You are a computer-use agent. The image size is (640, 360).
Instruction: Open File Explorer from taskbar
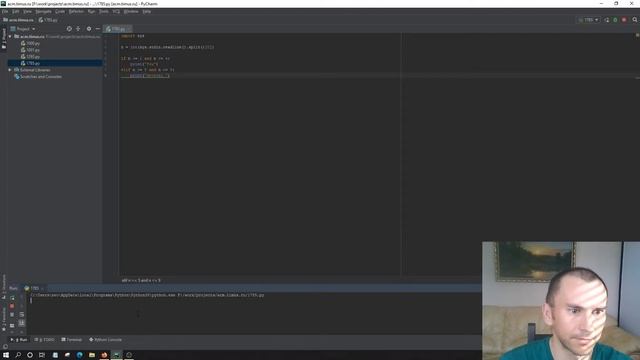(x=92, y=355)
